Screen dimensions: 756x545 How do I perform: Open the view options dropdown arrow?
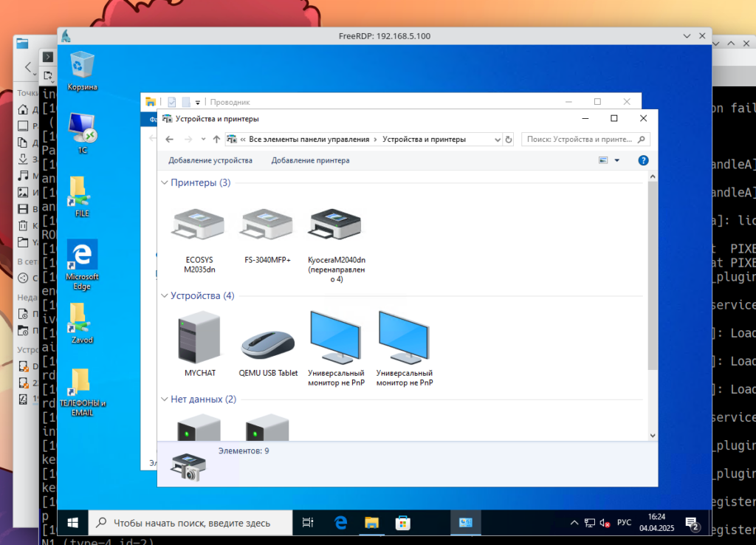617,160
